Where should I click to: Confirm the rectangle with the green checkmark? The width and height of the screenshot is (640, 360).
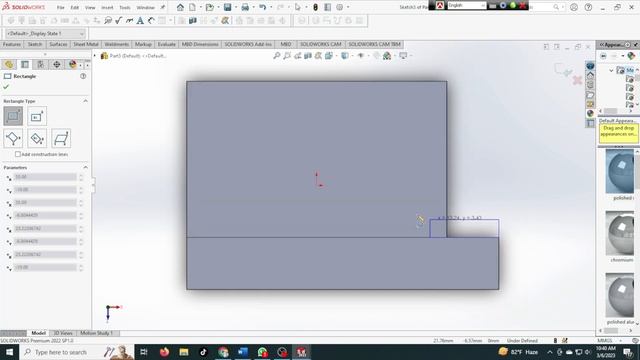(x=6, y=87)
